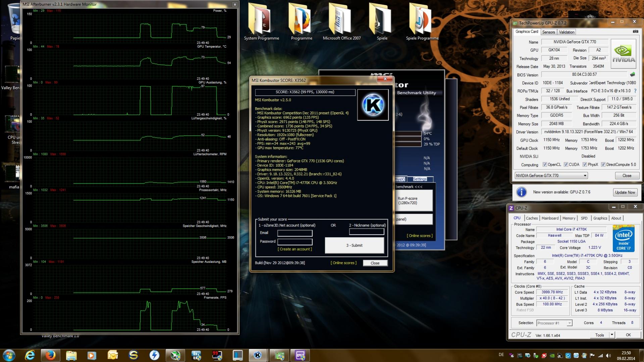Open the Spiele Programme desktop folder
This screenshot has width=644, height=362.
422,21
